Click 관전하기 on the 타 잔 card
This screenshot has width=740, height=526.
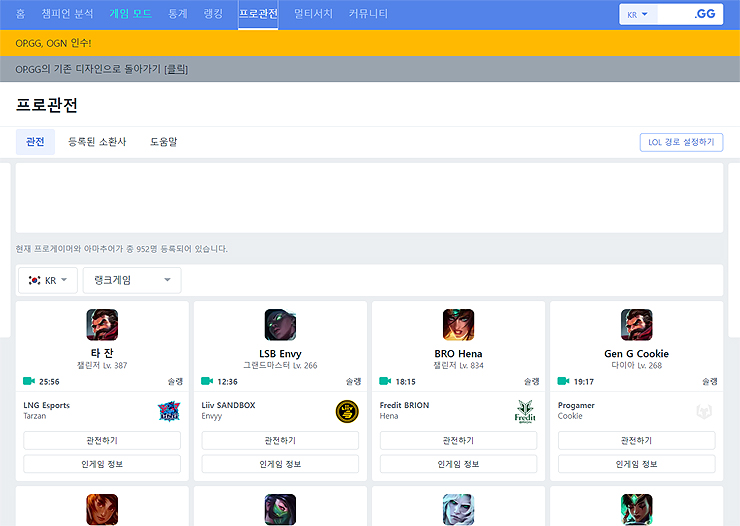point(102,440)
